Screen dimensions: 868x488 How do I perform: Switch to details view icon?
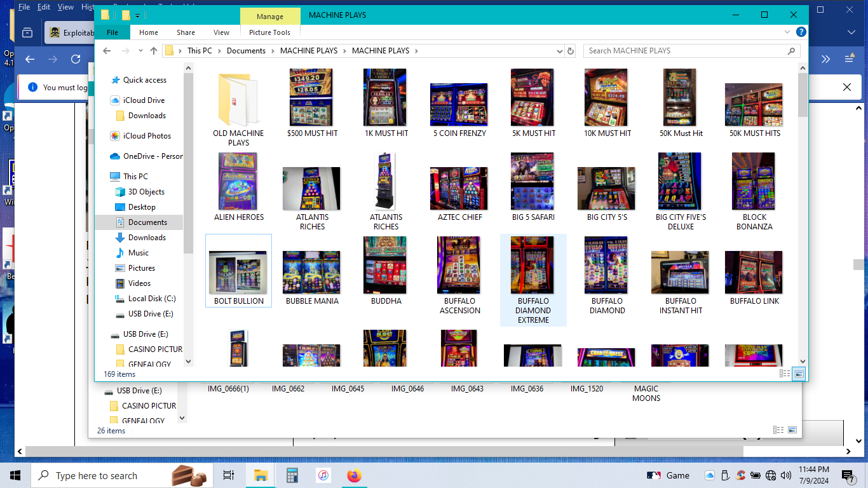[785, 374]
